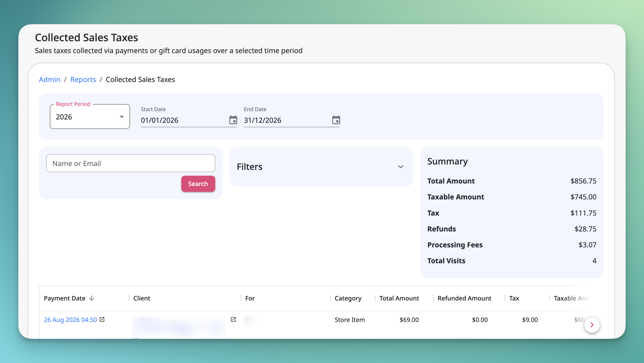This screenshot has height=363, width=644.
Task: Select the $0.00 refunded amount cell
Action: [480, 320]
